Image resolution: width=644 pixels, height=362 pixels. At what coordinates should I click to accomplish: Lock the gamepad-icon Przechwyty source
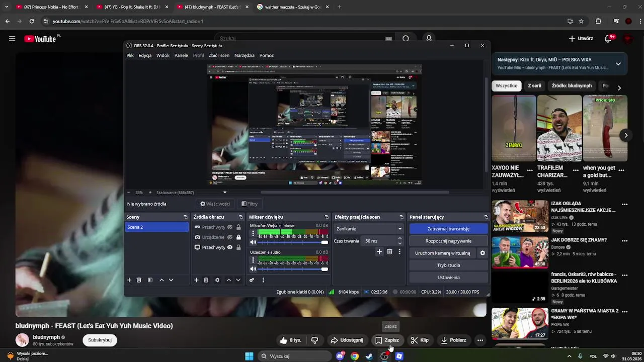pos(238,227)
